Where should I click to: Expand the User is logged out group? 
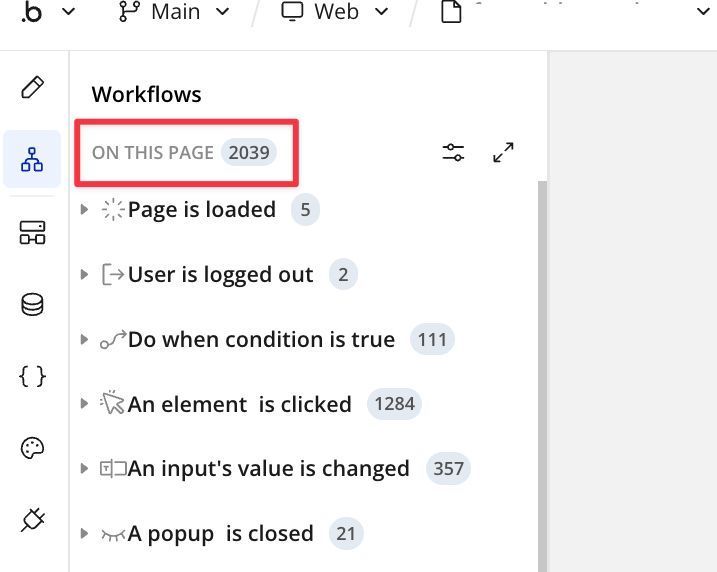[84, 274]
